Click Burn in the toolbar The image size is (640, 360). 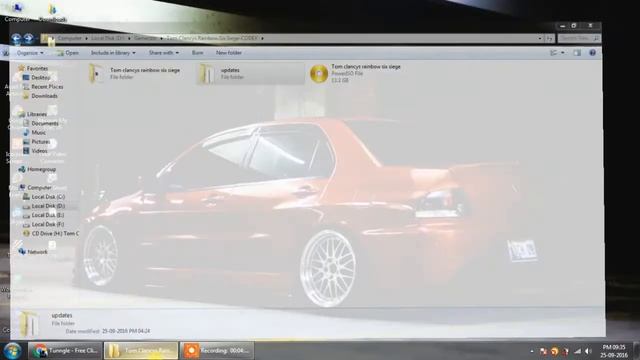(197, 53)
